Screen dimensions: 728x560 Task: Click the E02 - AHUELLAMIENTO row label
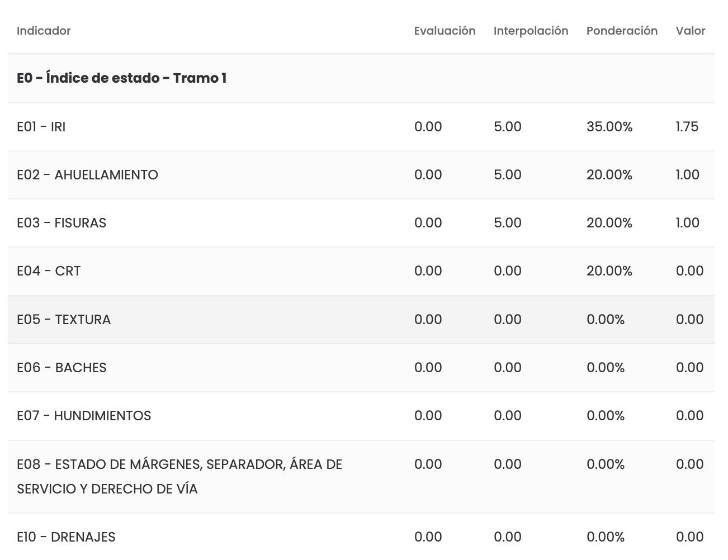click(87, 175)
